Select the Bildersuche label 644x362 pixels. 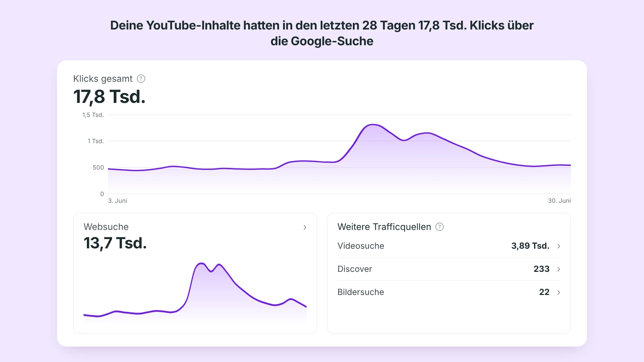pyautogui.click(x=361, y=292)
